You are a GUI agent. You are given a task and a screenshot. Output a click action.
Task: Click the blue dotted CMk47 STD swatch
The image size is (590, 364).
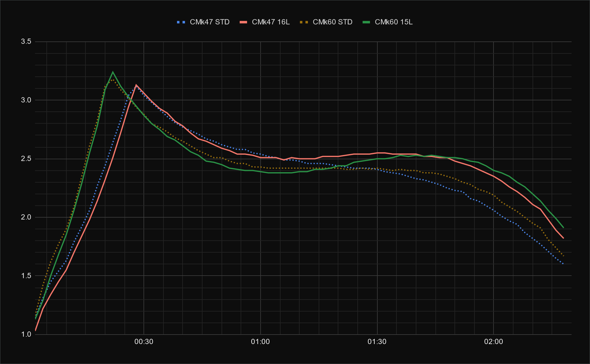point(181,22)
